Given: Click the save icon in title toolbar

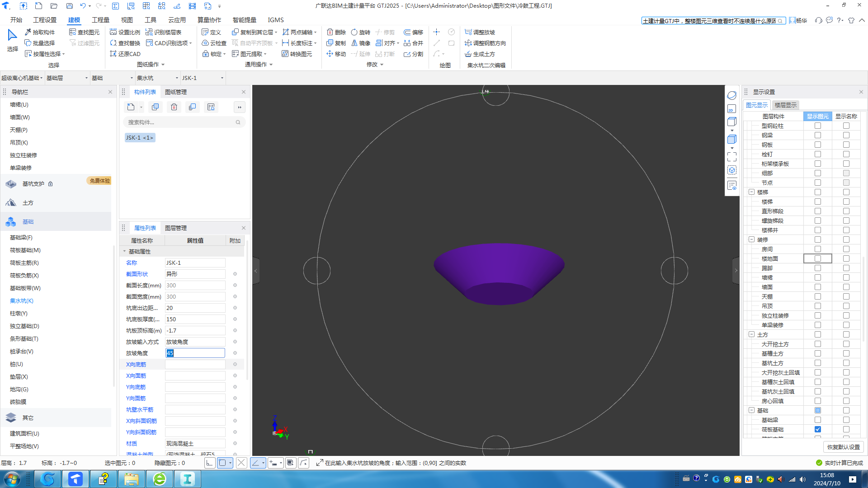Looking at the screenshot, I should pyautogui.click(x=70, y=6).
